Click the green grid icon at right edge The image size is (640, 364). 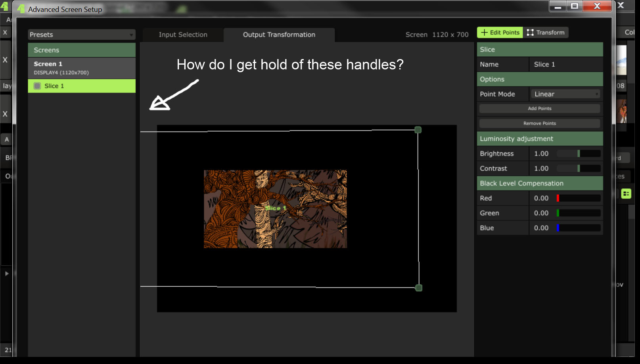tap(626, 193)
